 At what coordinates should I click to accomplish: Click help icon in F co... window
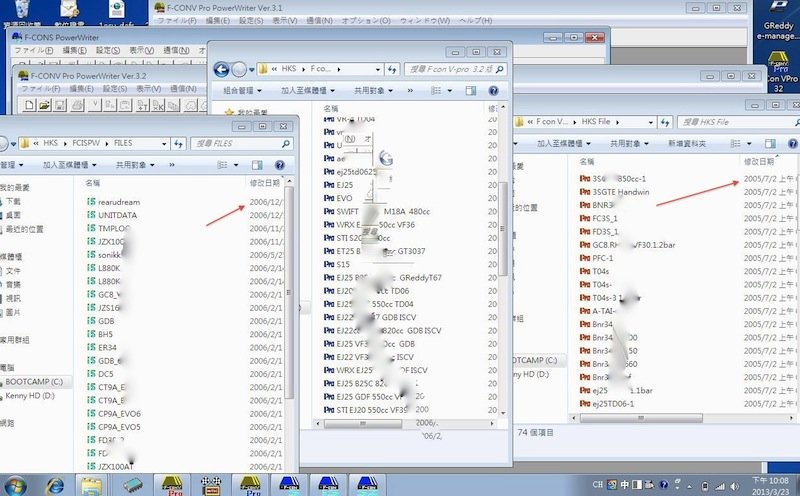pos(493,91)
